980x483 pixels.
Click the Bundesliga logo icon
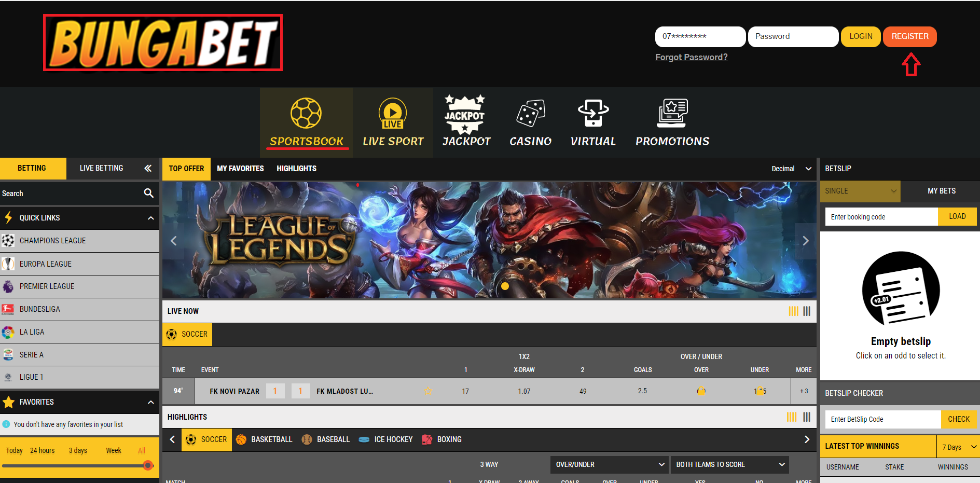click(x=8, y=309)
